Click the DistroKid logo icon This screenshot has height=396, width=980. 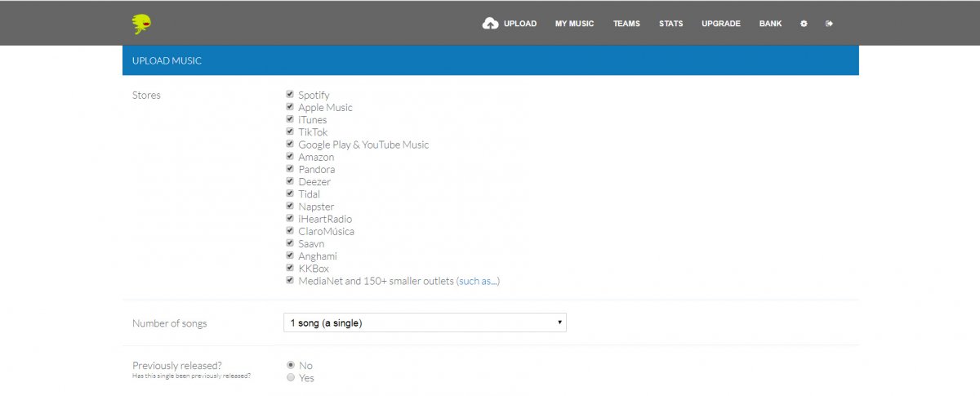pos(141,24)
